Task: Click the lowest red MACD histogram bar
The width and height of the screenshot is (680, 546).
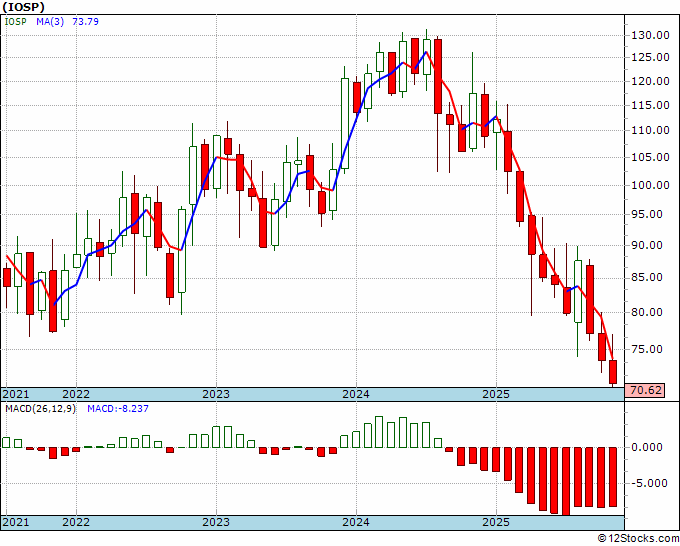Action: point(566,482)
